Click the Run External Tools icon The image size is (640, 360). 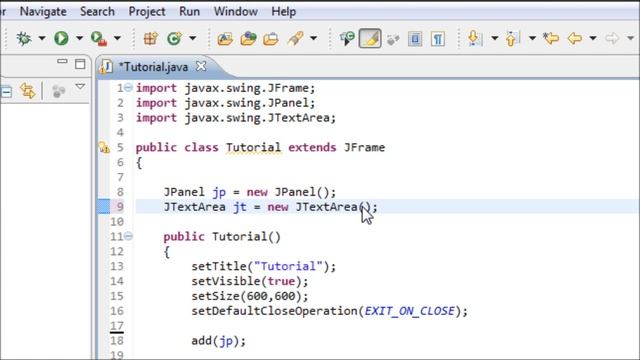pos(99,38)
